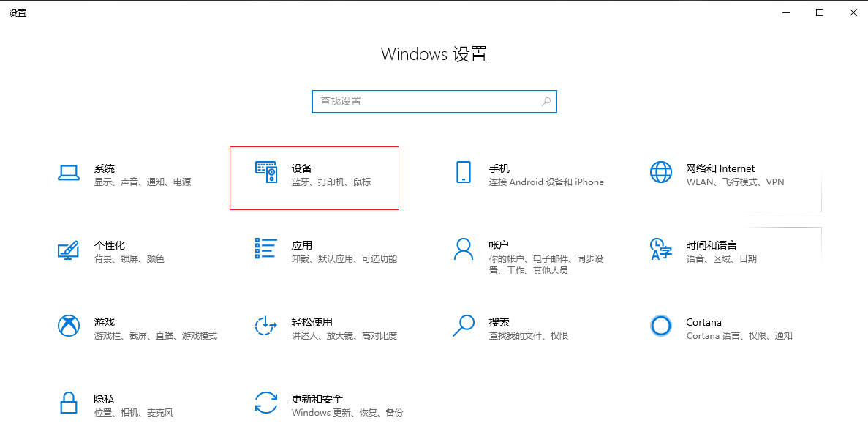868x437 pixels.
Task: Click the Phone (手机) icon
Action: [x=463, y=173]
